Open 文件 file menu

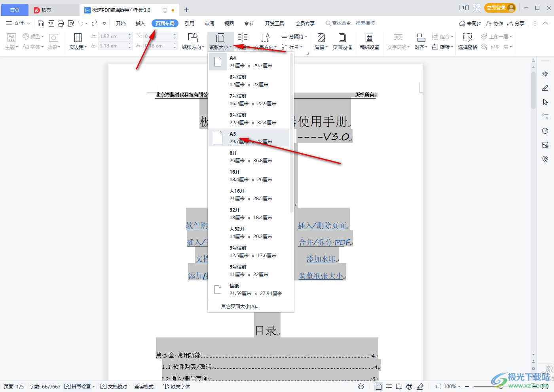[x=18, y=23]
